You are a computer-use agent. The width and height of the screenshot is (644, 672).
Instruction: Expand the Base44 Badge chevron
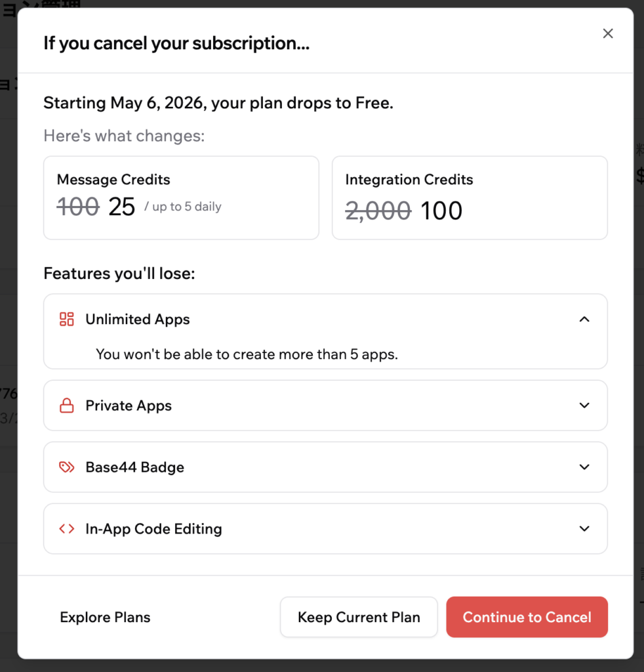point(584,467)
